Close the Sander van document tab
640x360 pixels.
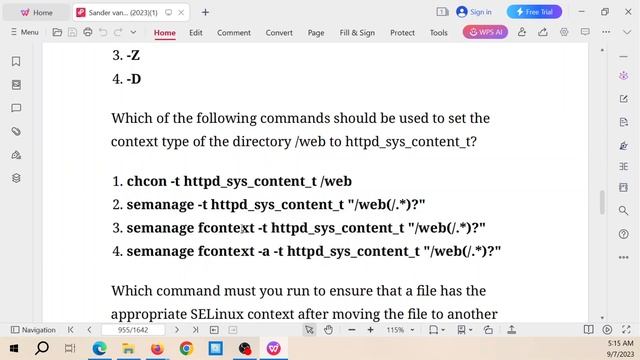181,13
